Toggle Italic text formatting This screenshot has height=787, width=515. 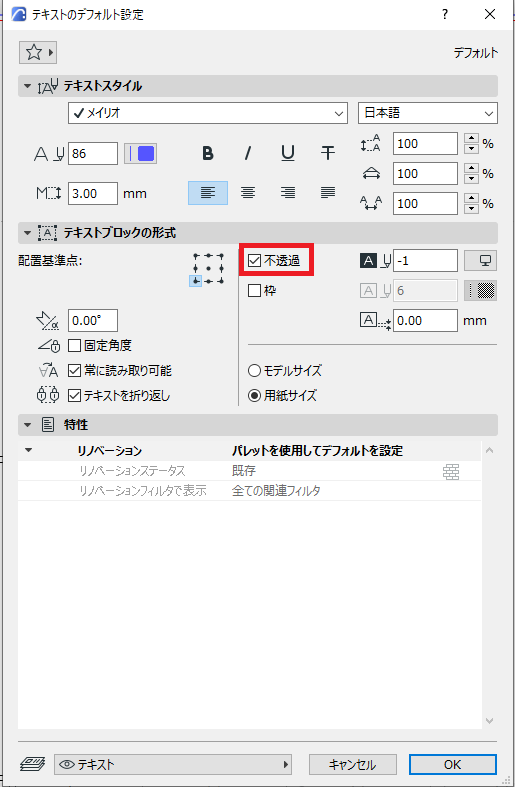click(x=247, y=153)
